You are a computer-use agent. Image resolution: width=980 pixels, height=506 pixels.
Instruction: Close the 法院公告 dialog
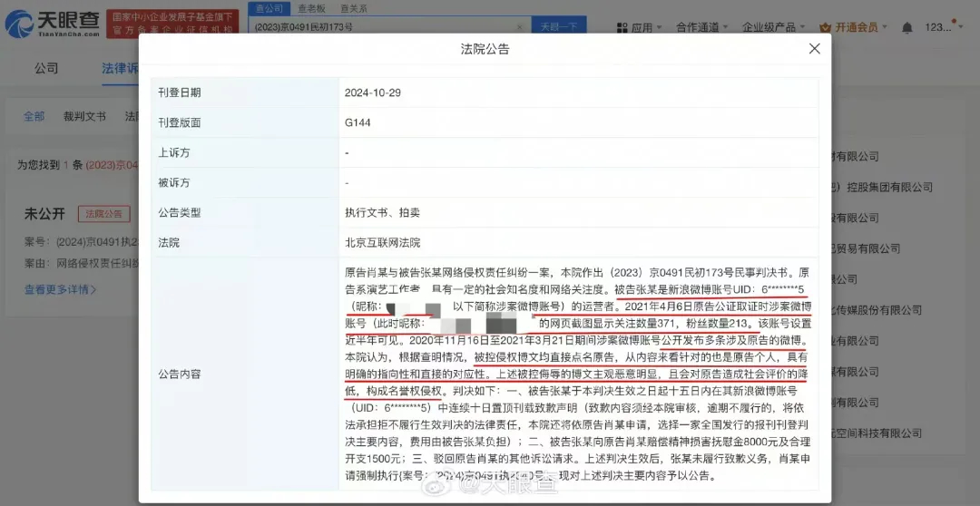[814, 48]
